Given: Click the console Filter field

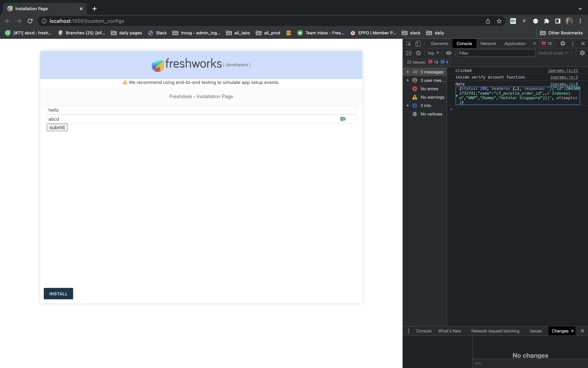Looking at the screenshot, I should click(x=496, y=53).
